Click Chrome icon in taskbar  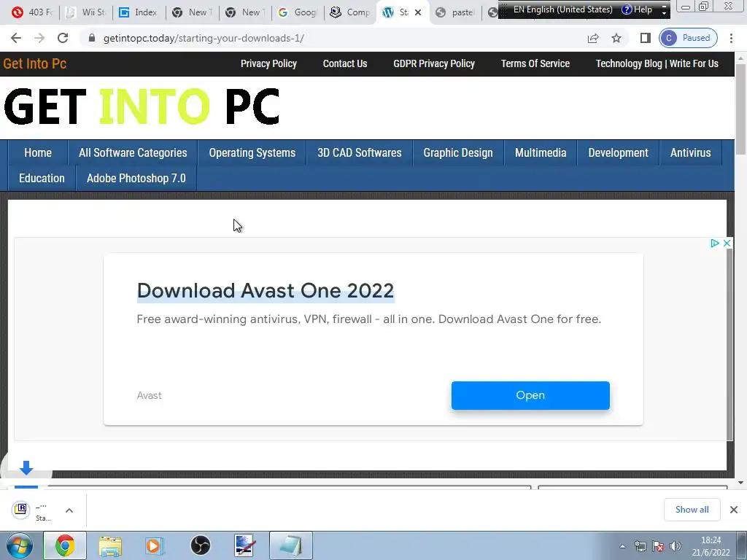click(x=65, y=545)
